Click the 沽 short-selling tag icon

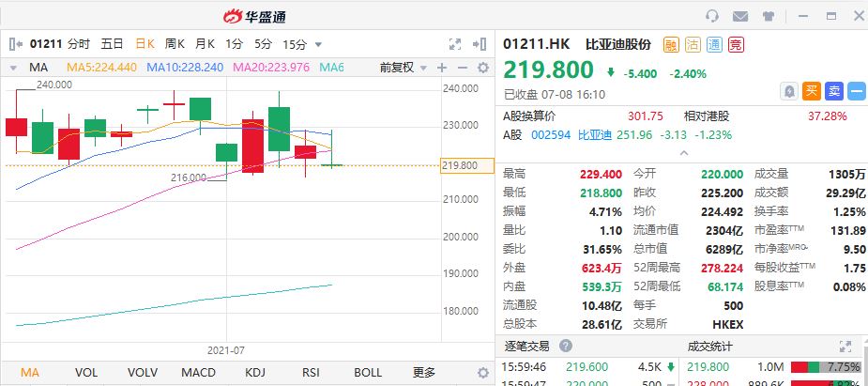(693, 45)
